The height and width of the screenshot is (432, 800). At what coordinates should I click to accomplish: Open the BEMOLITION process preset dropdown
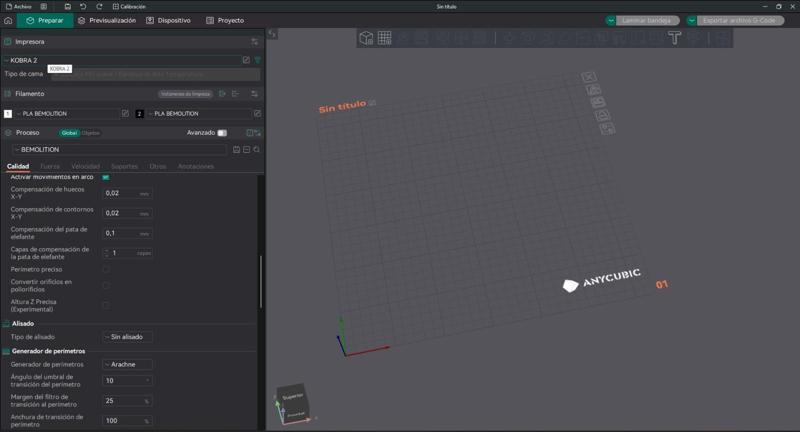pyautogui.click(x=119, y=149)
